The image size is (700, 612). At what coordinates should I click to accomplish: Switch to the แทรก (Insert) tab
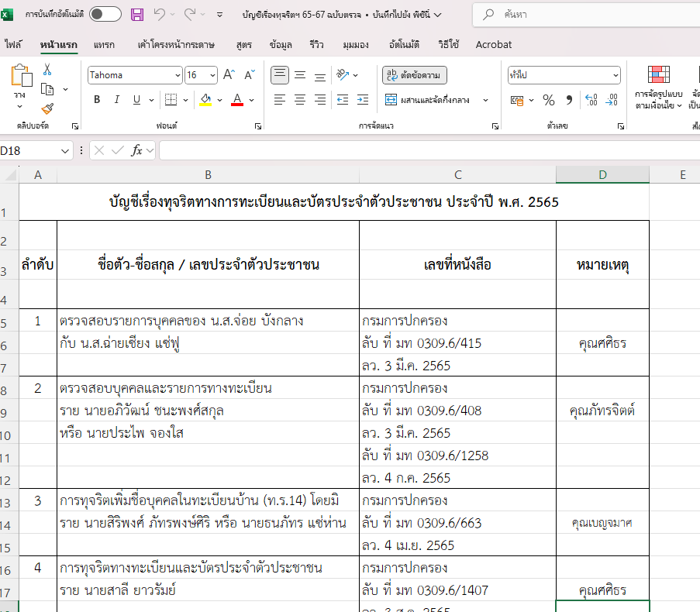coord(104,45)
